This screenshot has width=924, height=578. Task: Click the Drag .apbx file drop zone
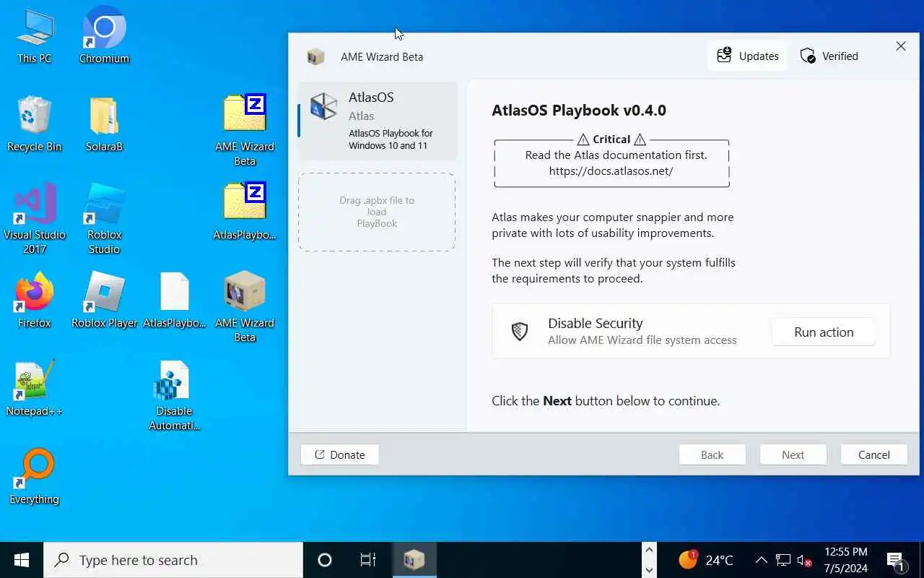[377, 212]
